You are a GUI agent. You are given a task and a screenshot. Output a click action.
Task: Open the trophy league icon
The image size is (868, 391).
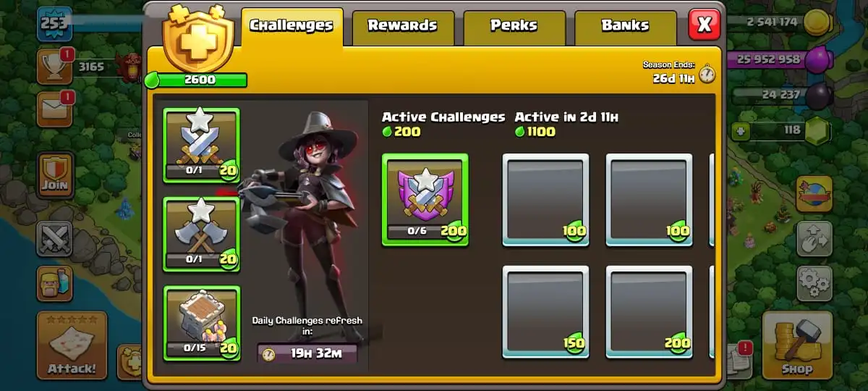pos(55,67)
